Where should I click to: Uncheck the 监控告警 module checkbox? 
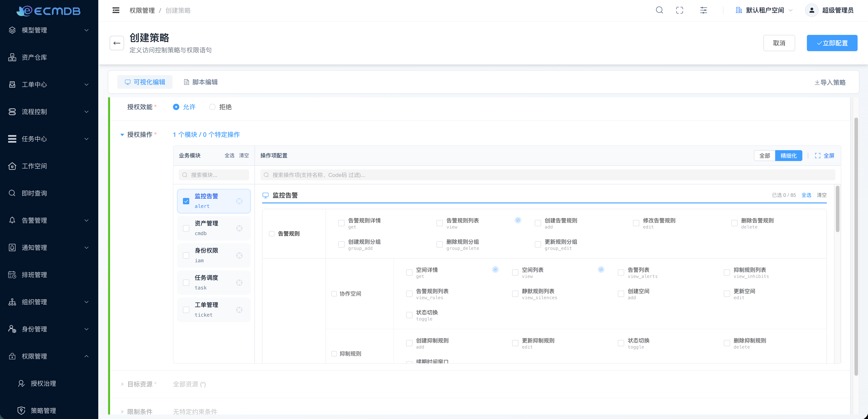click(186, 201)
